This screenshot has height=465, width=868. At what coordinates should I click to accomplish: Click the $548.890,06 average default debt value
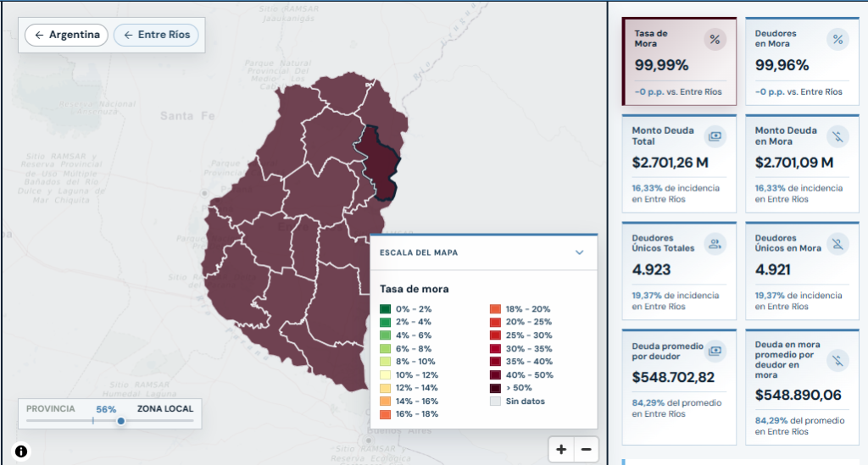[x=798, y=396]
